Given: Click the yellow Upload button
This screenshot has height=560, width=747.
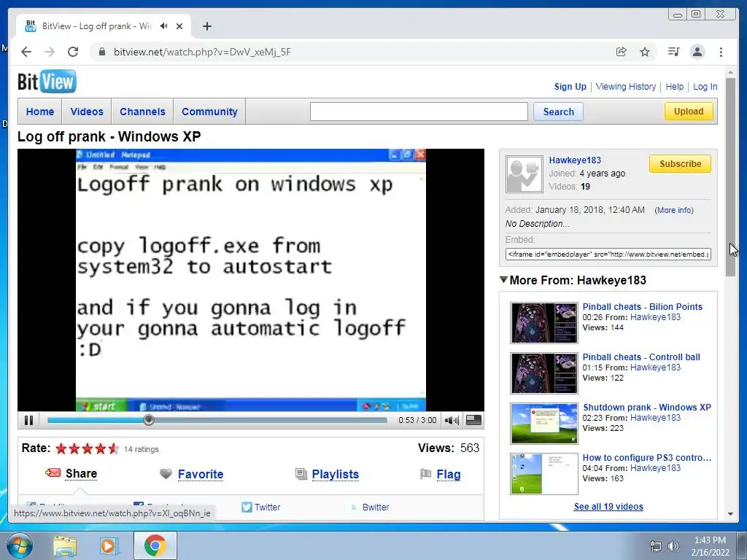Looking at the screenshot, I should click(x=689, y=112).
